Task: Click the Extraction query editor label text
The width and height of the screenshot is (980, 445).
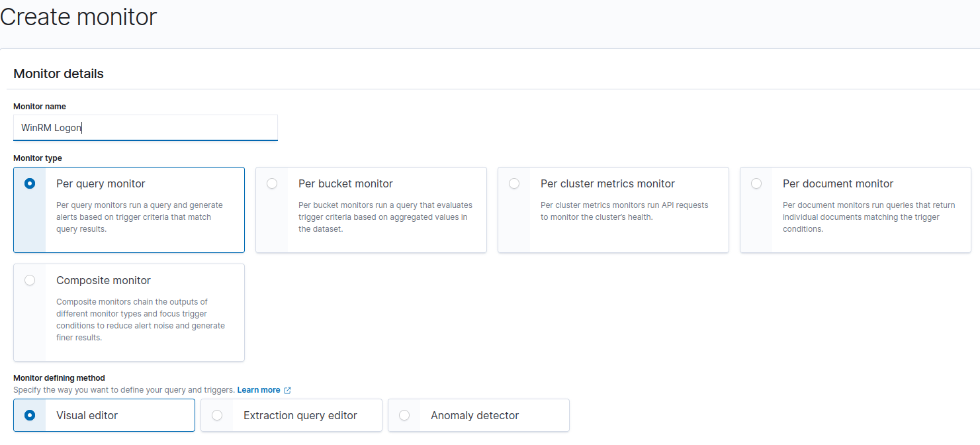Action: [300, 416]
